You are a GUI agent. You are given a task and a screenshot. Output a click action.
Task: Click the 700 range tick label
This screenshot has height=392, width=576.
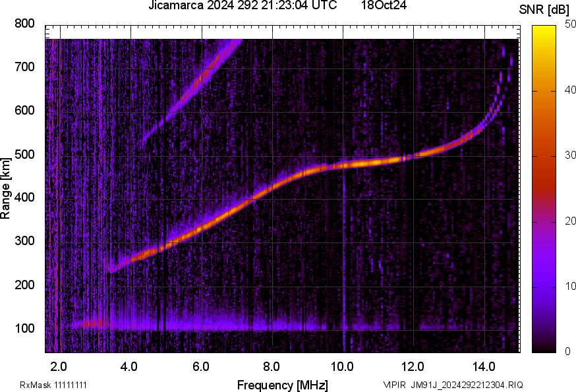point(24,67)
